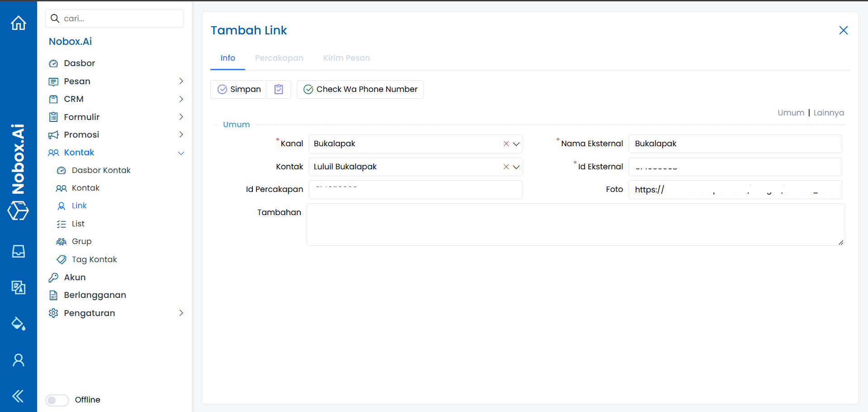The image size is (868, 412).
Task: Click the Home icon in the blue sidebar
Action: pos(18,22)
